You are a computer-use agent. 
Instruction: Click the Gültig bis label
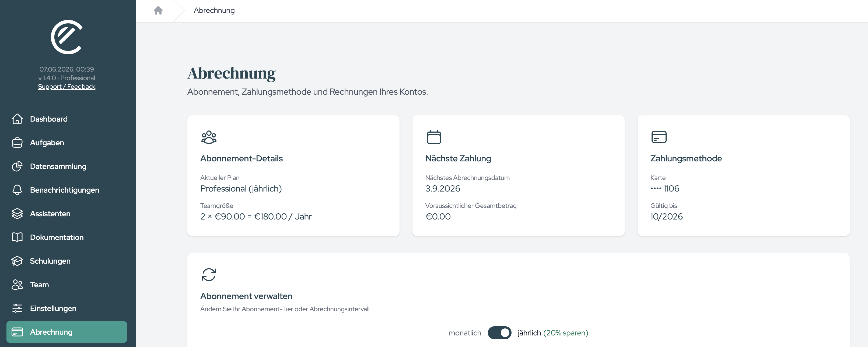coord(663,206)
